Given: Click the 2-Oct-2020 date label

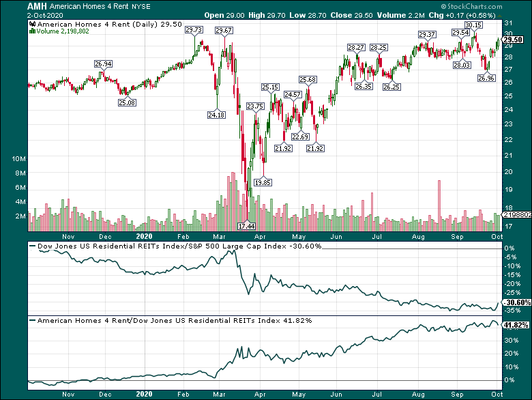Looking at the screenshot, I should 45,15.
